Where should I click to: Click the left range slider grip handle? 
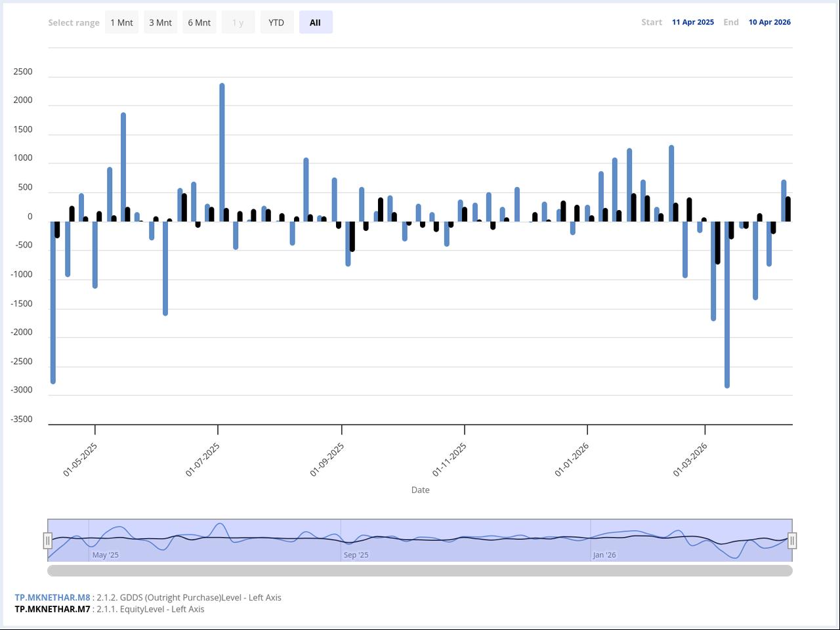point(48,540)
